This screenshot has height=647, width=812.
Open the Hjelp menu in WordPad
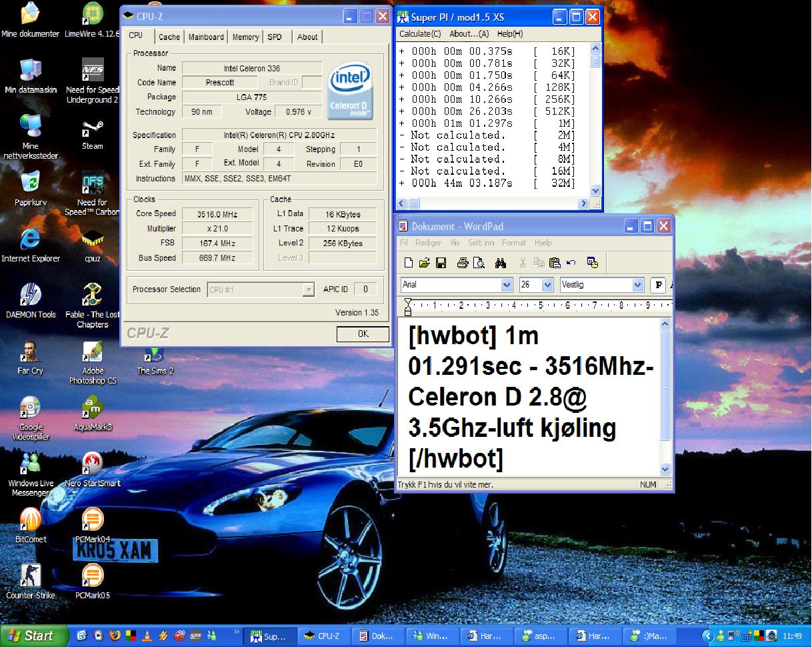[x=543, y=243]
